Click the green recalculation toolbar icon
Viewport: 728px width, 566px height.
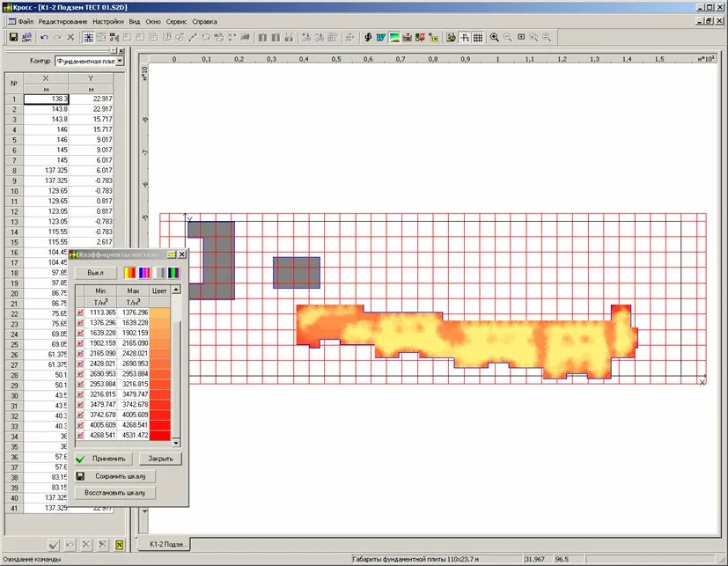point(451,37)
